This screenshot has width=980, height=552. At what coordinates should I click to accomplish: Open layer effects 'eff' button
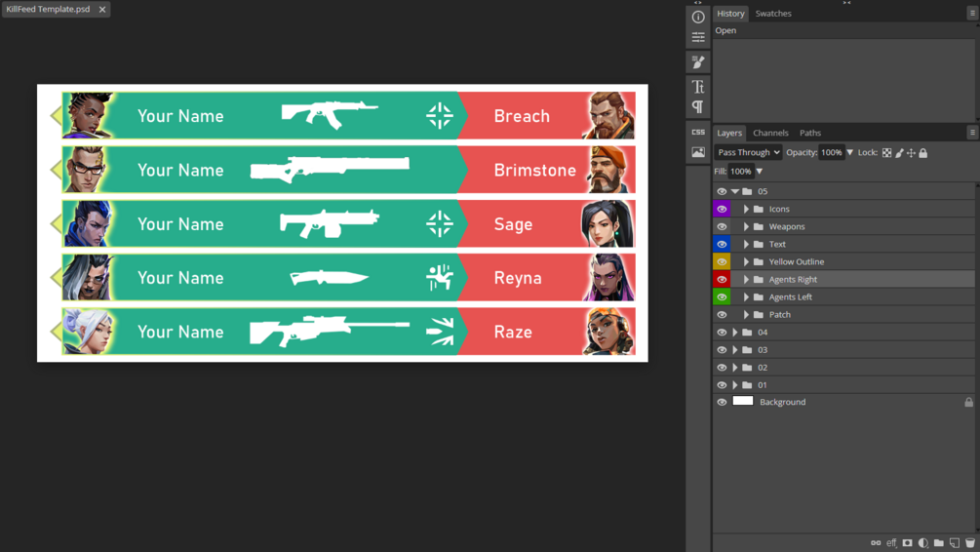pos(891,542)
